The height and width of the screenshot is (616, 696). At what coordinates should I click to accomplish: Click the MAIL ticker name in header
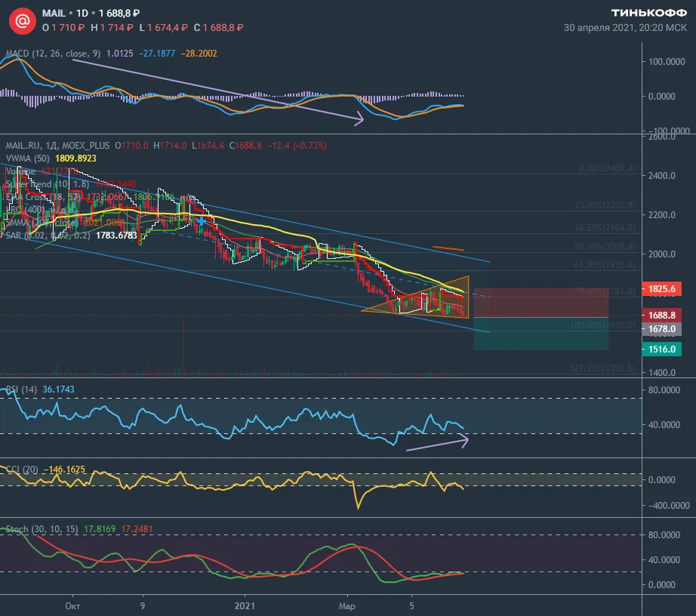54,14
